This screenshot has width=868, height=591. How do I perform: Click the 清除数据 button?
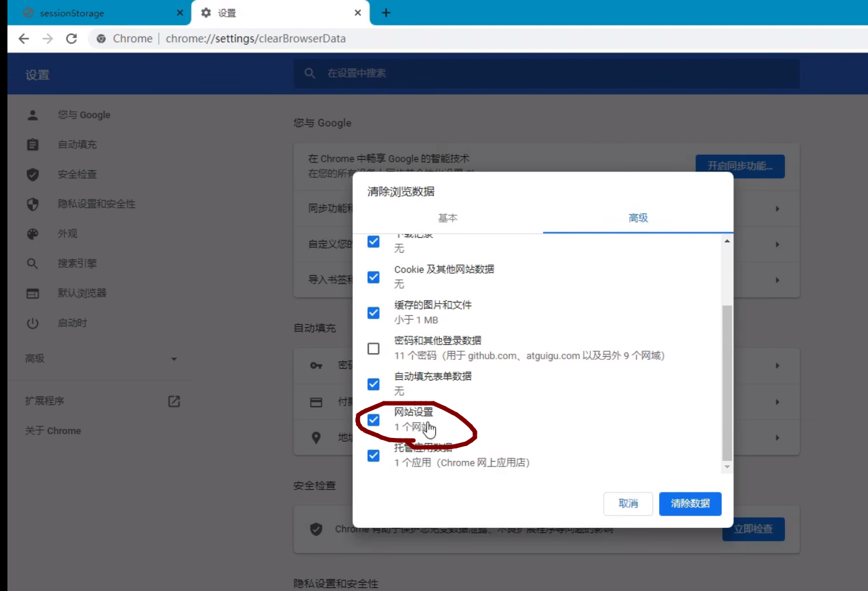(x=690, y=504)
